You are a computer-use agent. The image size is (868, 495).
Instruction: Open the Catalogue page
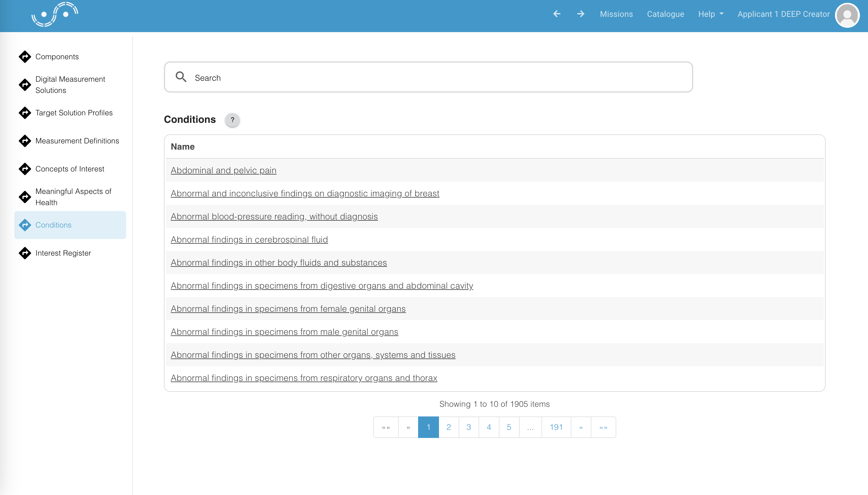[665, 14]
